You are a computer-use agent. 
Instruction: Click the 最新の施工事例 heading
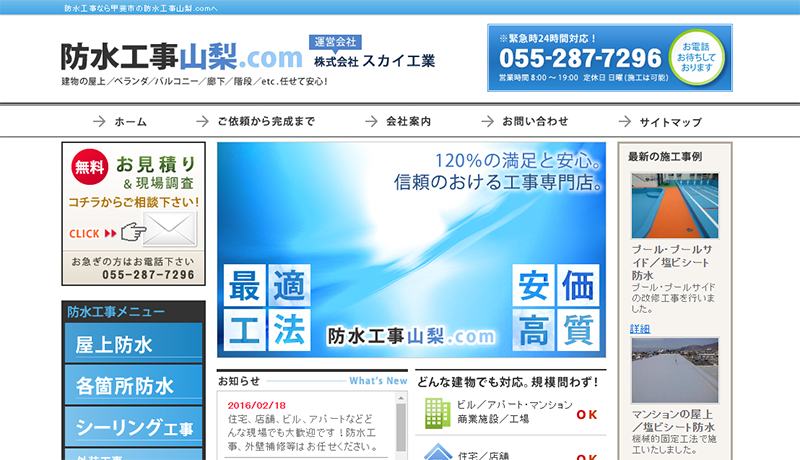665,157
